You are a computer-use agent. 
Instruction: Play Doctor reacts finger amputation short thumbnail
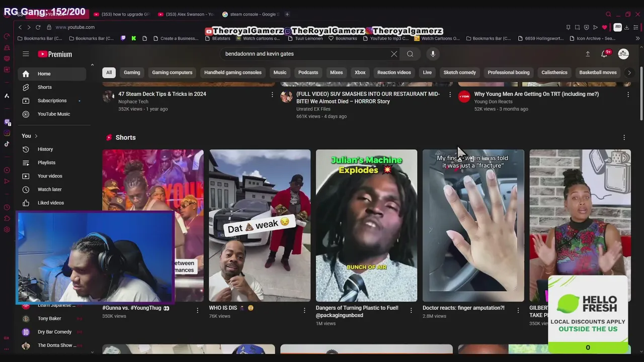(x=473, y=225)
